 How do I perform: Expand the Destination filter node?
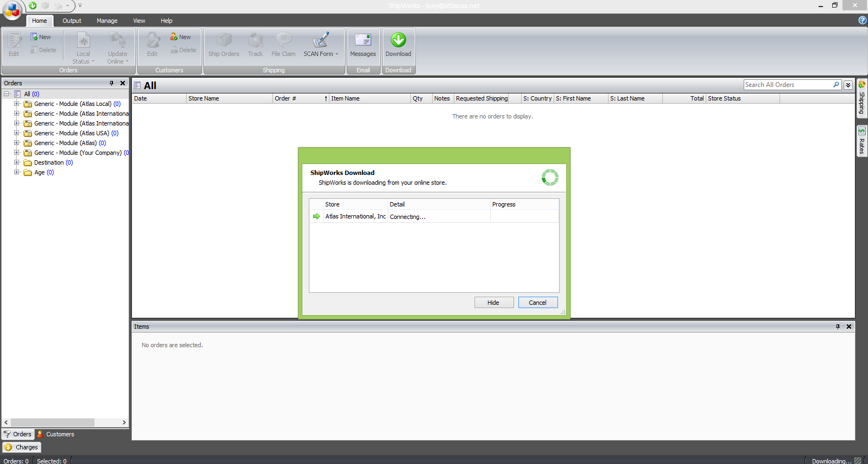[x=16, y=162]
